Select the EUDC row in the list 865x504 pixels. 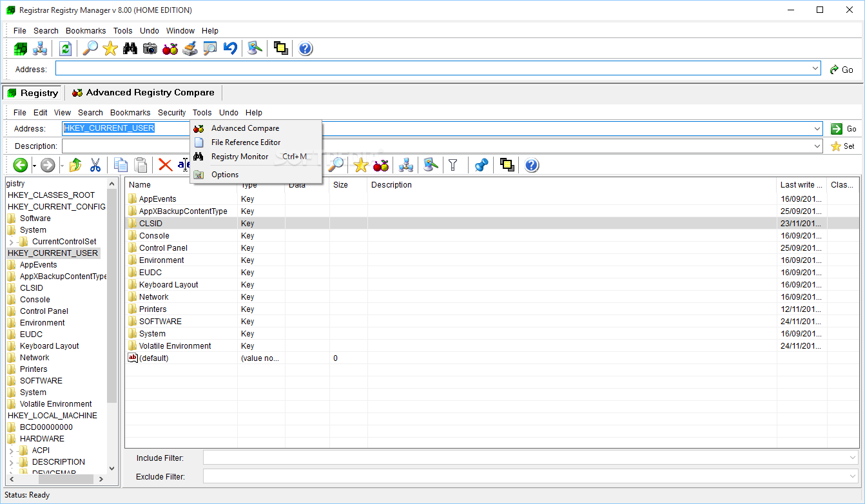click(491, 273)
